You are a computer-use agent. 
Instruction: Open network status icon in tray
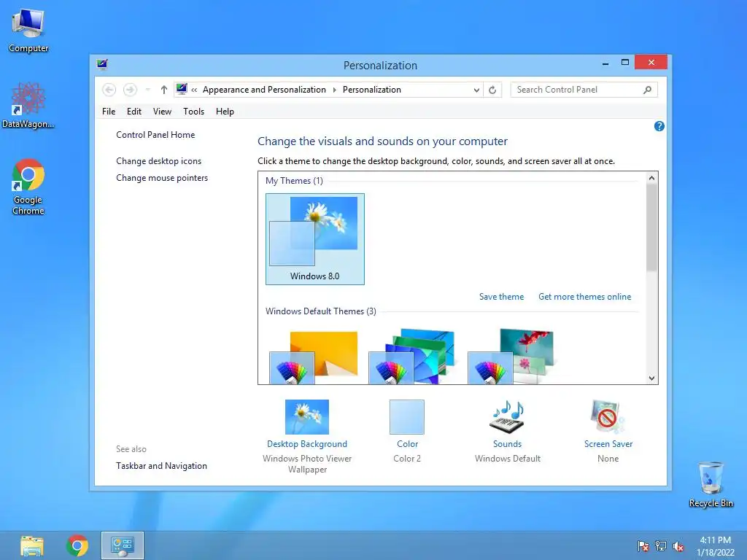(661, 546)
